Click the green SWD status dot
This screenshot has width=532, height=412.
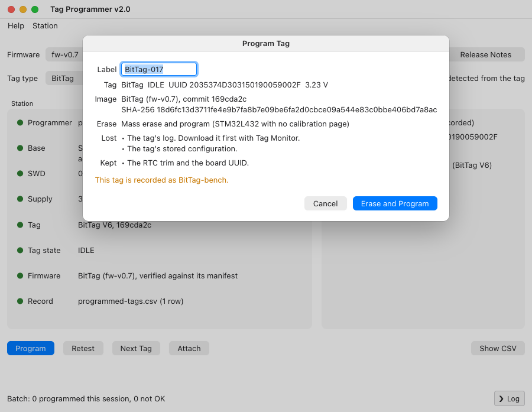click(20, 173)
